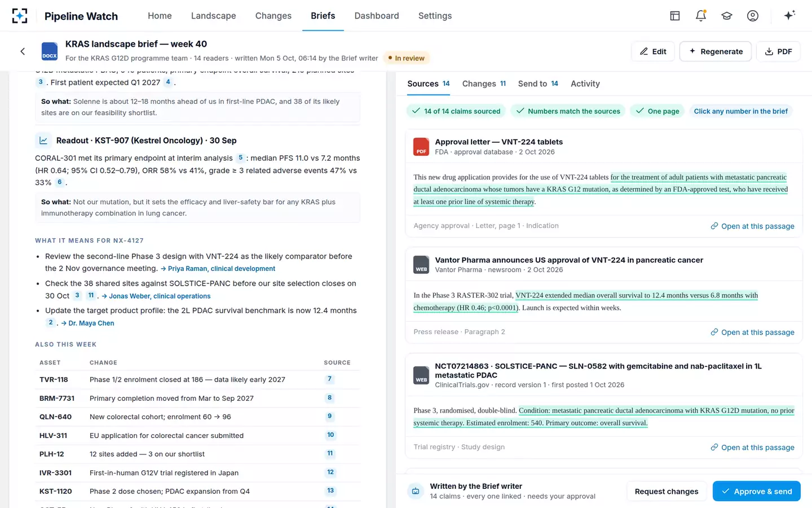
Task: Click the Brief writer bot icon
Action: pos(416,491)
